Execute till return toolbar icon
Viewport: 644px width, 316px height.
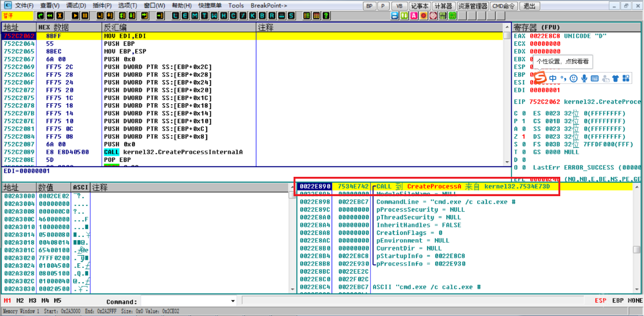pos(145,16)
